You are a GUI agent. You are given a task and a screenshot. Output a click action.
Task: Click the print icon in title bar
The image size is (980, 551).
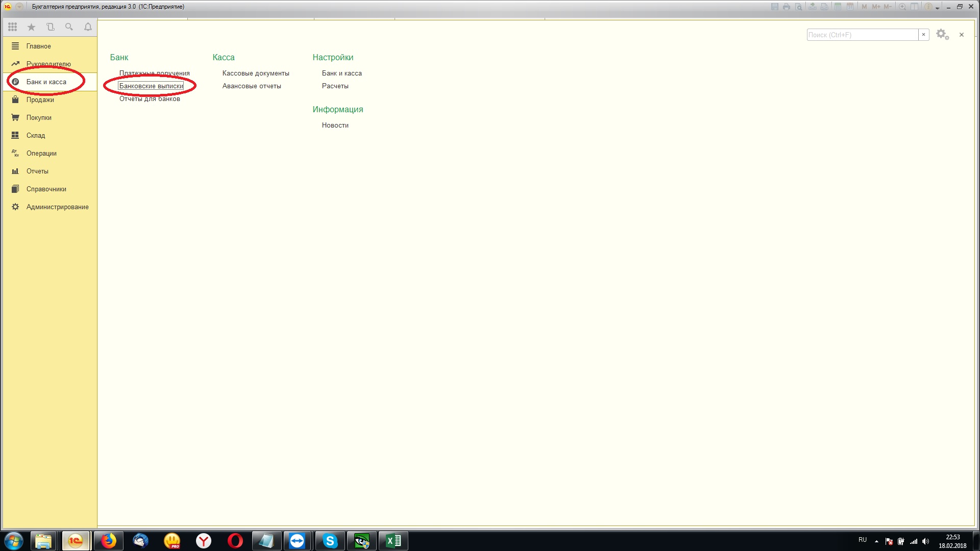(x=787, y=7)
